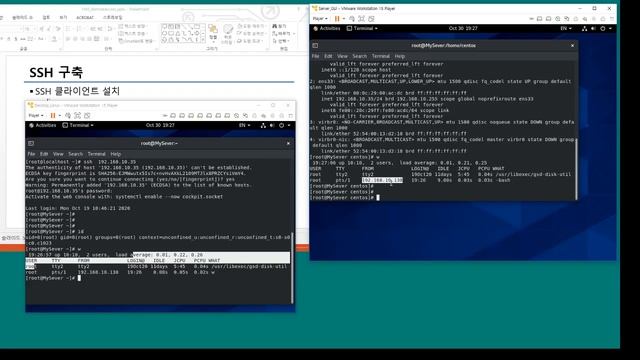Expand power options arrow beside embedded VM pause button
640x360 pixels.
[x=60, y=116]
